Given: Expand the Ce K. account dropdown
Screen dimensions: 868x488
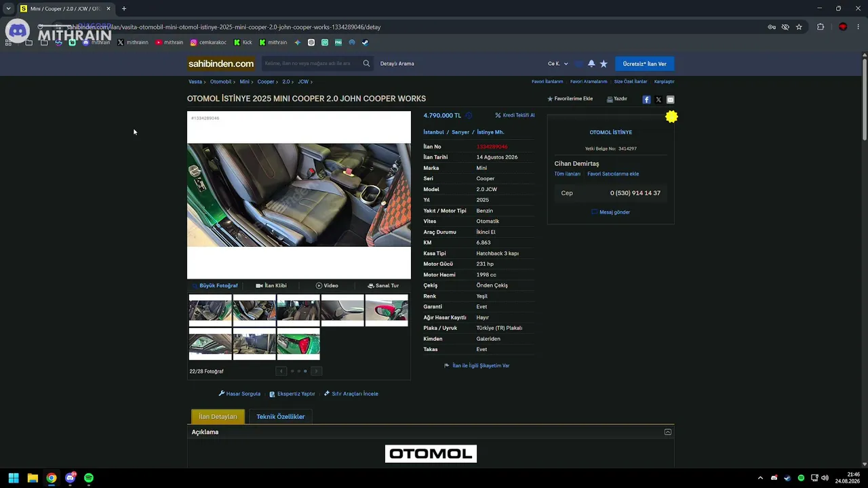Looking at the screenshot, I should [558, 64].
